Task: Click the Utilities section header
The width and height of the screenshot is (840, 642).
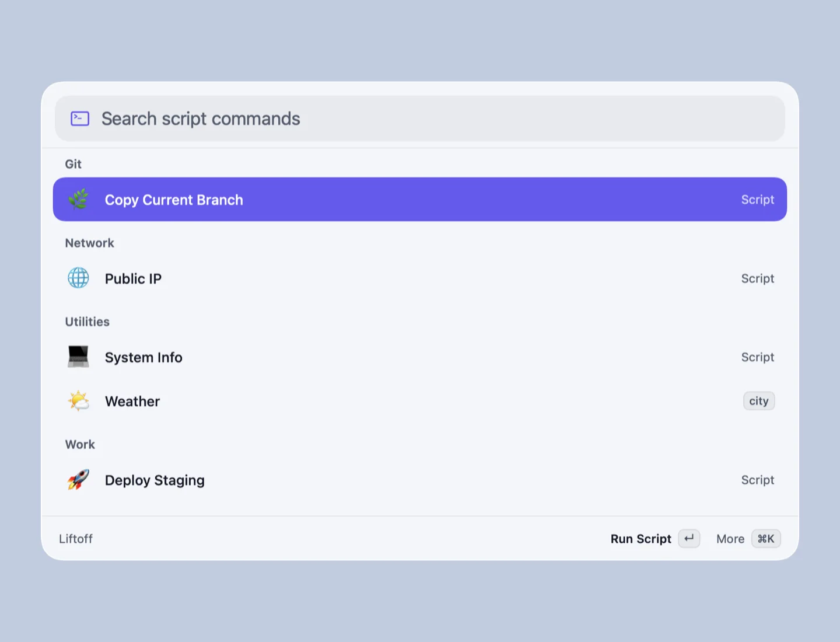Action: 87,322
